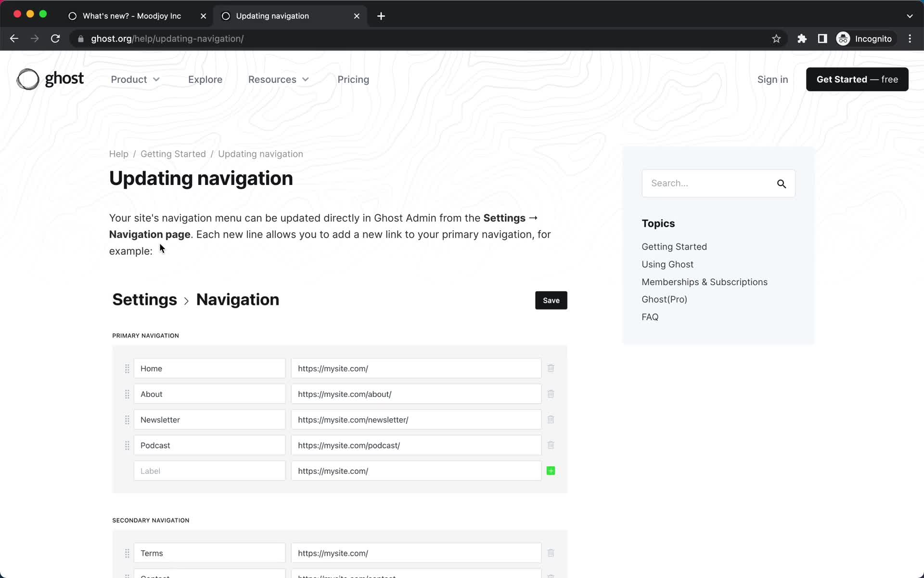Click the delete icon for About navigation item
924x578 pixels.
551,394
